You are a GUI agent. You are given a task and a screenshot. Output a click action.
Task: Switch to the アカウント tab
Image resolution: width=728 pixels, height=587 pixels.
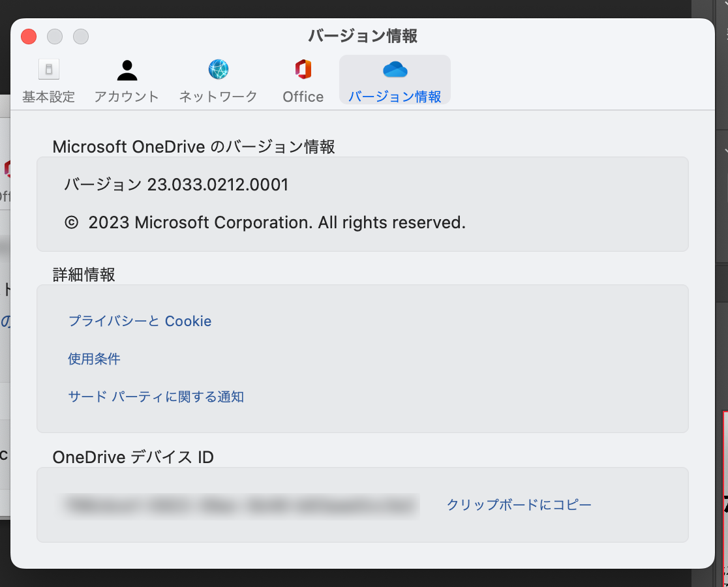click(x=127, y=80)
